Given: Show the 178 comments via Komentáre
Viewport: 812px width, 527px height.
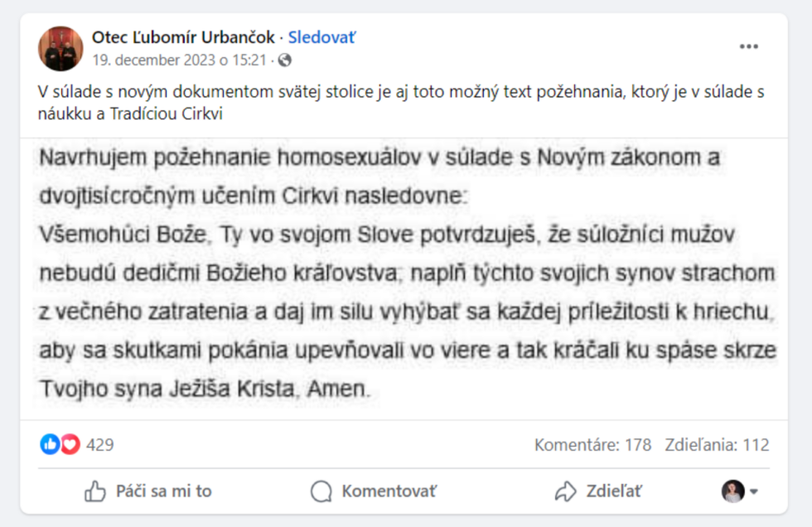Looking at the screenshot, I should (x=592, y=445).
